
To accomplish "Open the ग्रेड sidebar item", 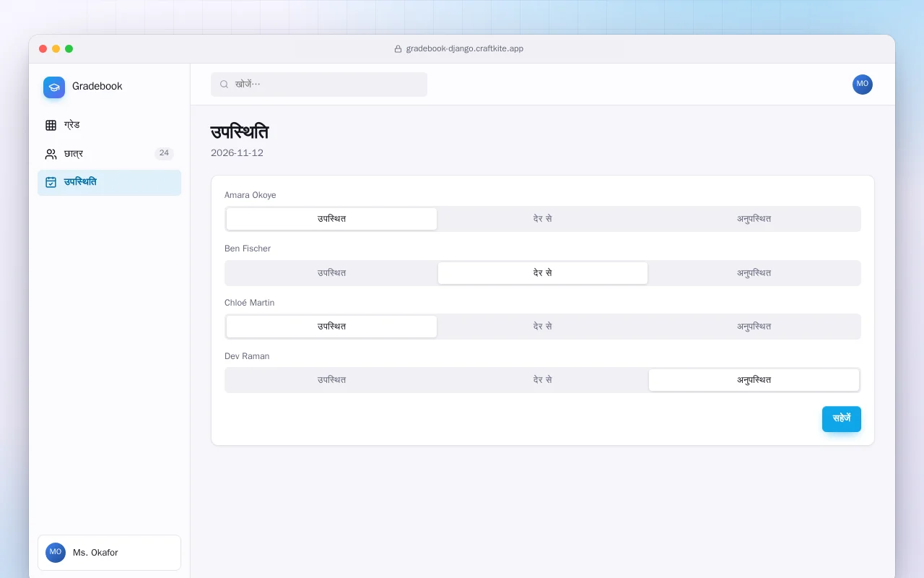I will [x=109, y=125].
